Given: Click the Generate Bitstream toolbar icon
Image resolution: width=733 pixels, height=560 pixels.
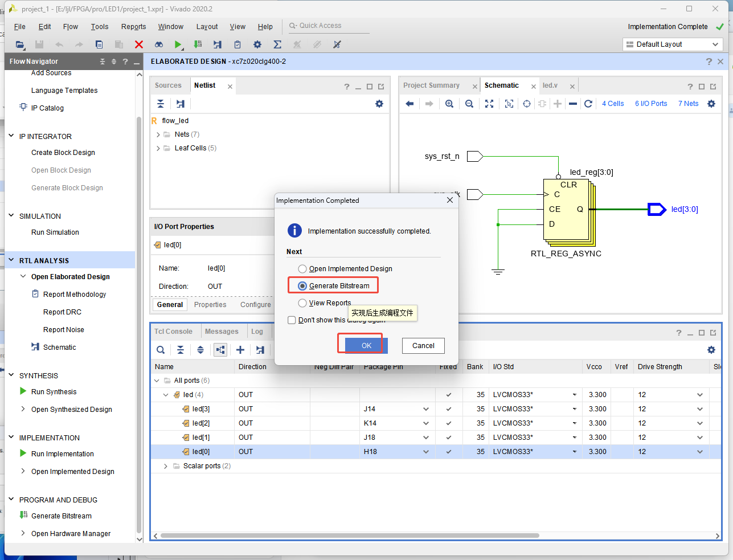Looking at the screenshot, I should 198,44.
